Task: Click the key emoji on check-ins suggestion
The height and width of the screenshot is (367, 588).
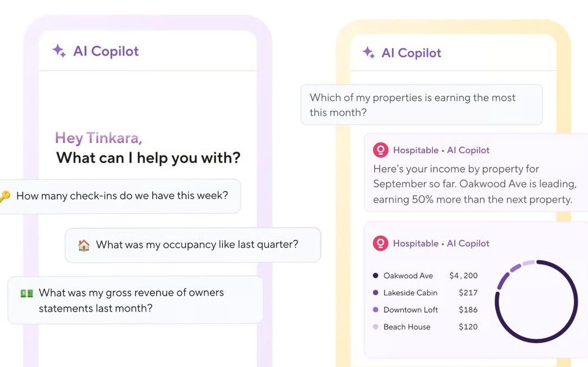Action: pos(4,196)
